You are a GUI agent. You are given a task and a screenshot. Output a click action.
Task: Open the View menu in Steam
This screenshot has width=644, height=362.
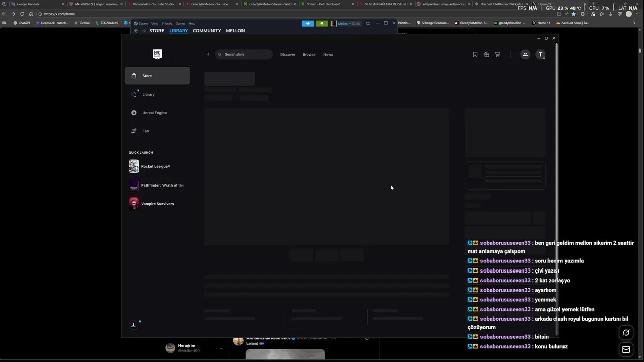(x=155, y=23)
